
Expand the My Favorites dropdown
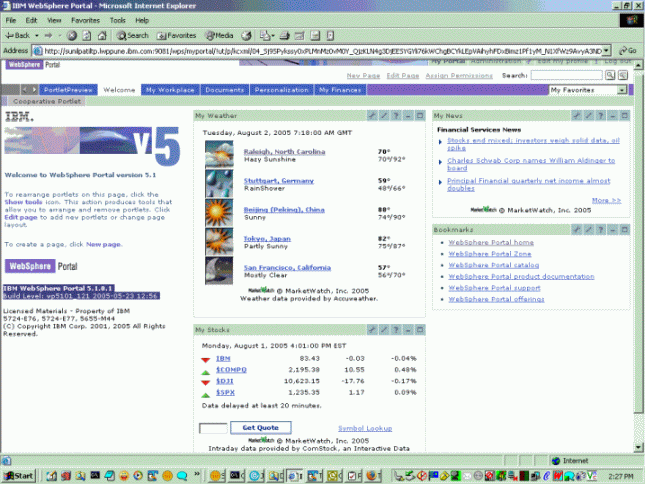tap(628, 90)
